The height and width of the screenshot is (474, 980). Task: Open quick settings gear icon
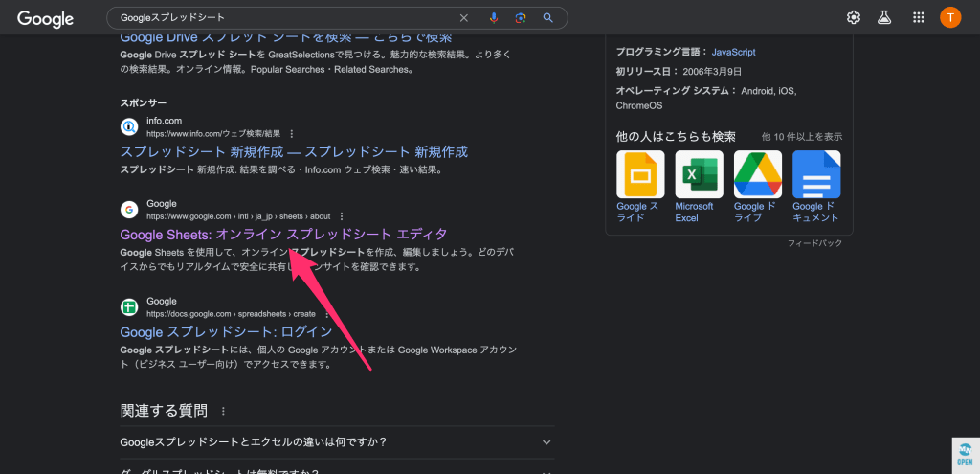854,17
